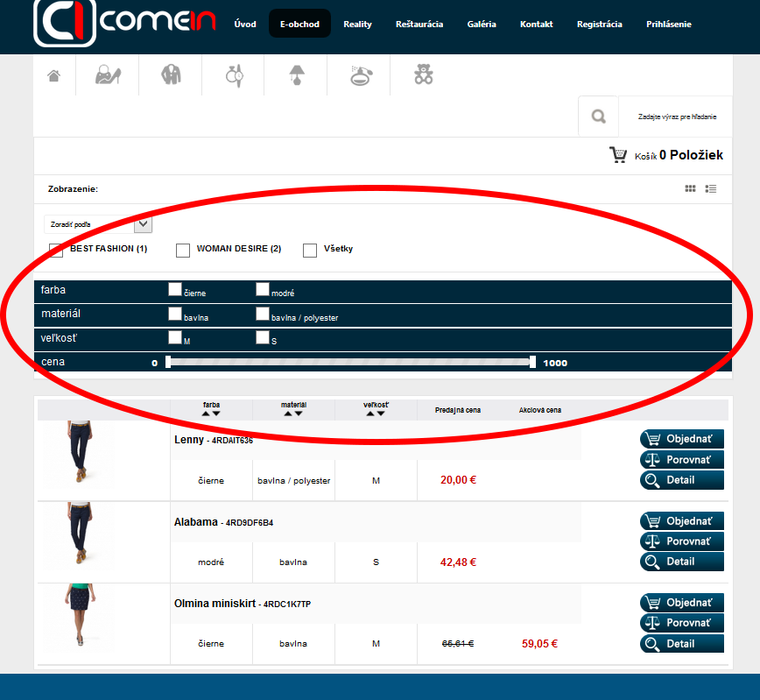Click the magnifier search icon

(598, 116)
